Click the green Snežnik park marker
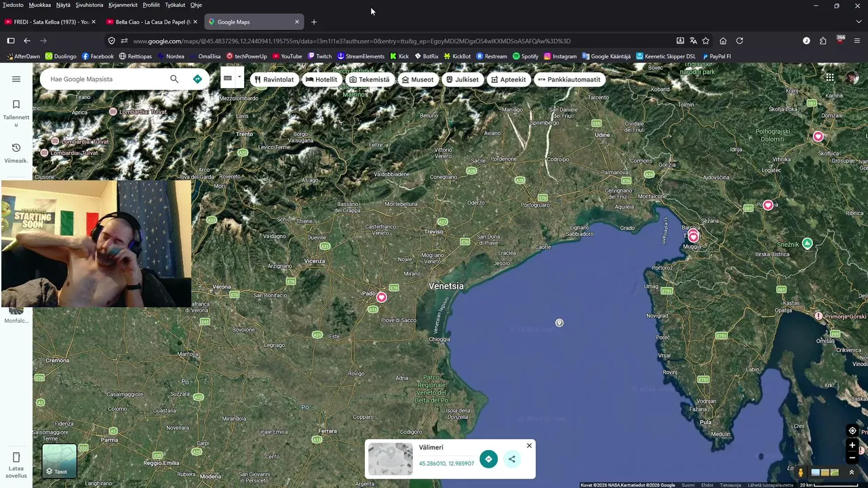Viewport: 868px width, 488px height. [807, 243]
